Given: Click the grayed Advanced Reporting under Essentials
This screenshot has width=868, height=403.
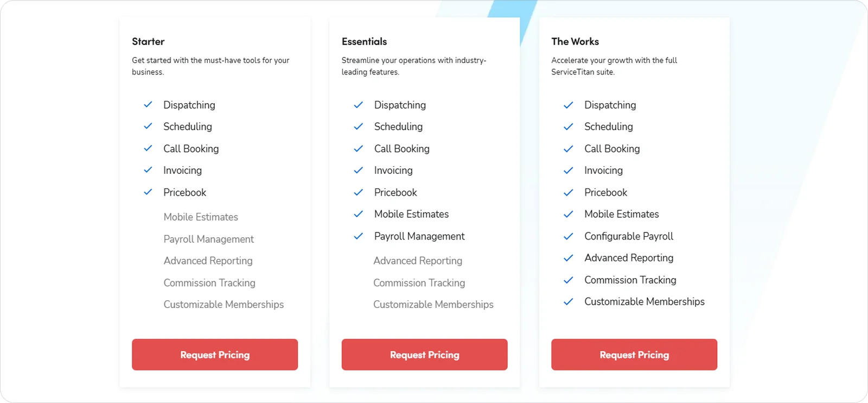Looking at the screenshot, I should coord(418,261).
